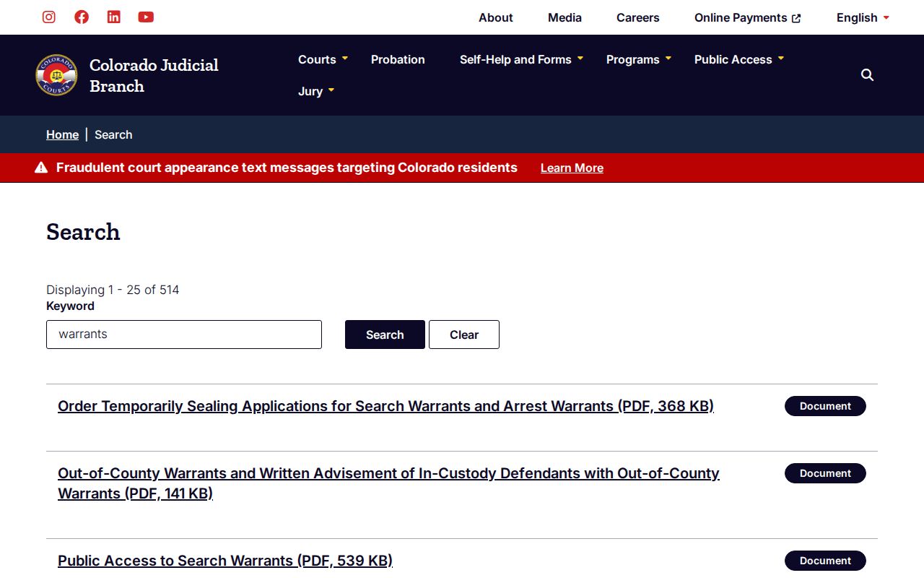Focus the Keyword input field
The width and height of the screenshot is (924, 578).
(184, 335)
